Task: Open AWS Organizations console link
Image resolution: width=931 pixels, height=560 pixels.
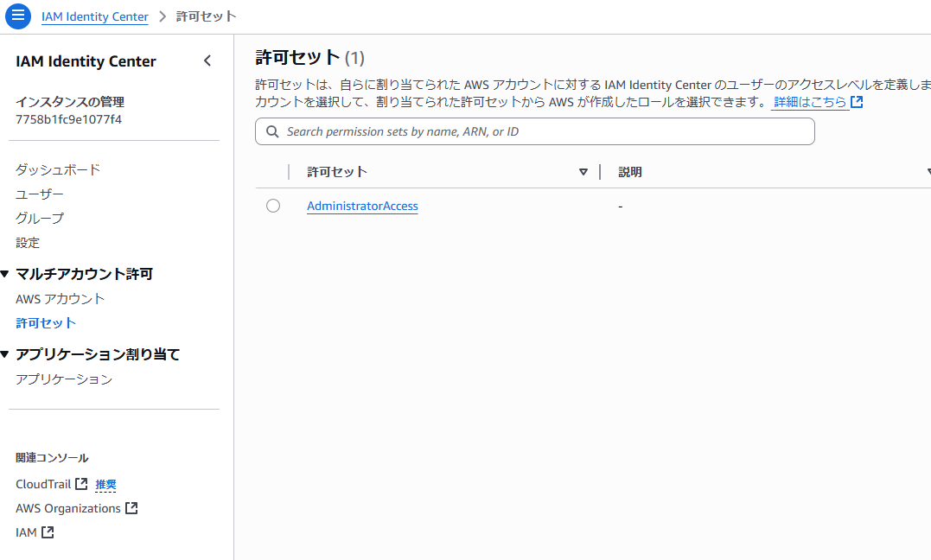Action: pos(68,508)
